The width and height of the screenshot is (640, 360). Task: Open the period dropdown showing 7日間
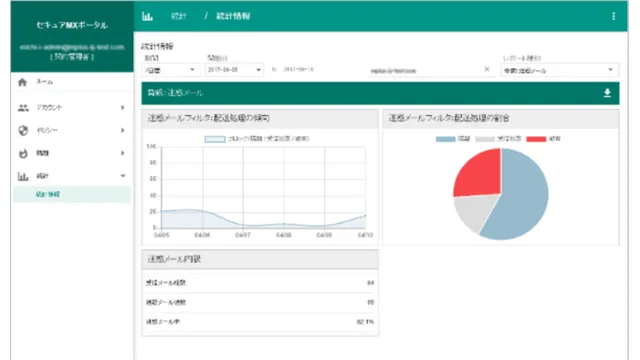(171, 70)
